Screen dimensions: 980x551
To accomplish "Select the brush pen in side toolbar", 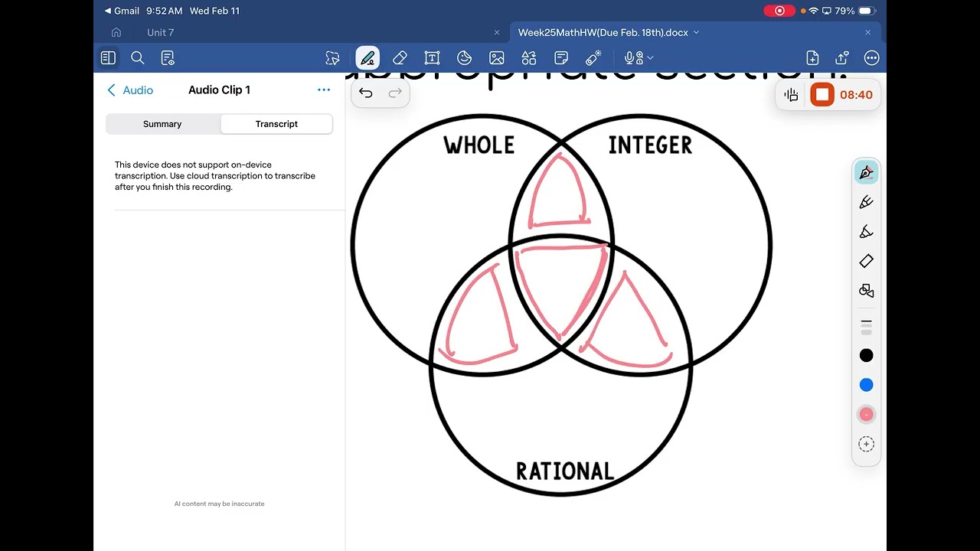I will click(867, 202).
